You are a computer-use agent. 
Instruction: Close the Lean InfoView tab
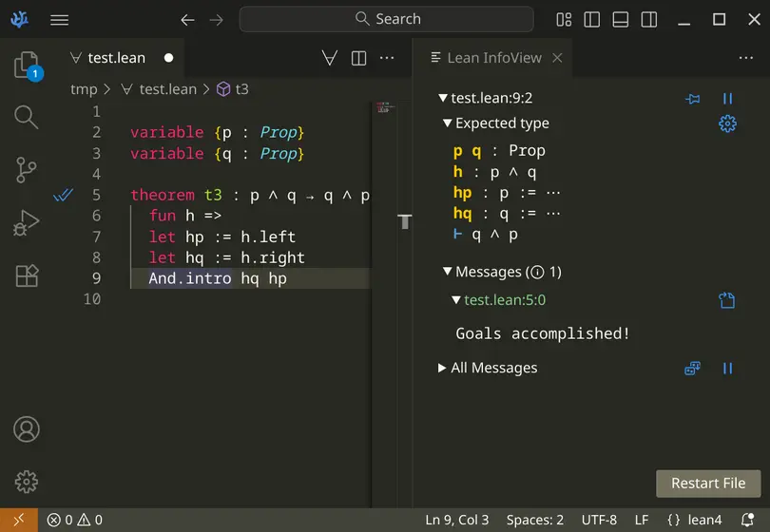557,58
